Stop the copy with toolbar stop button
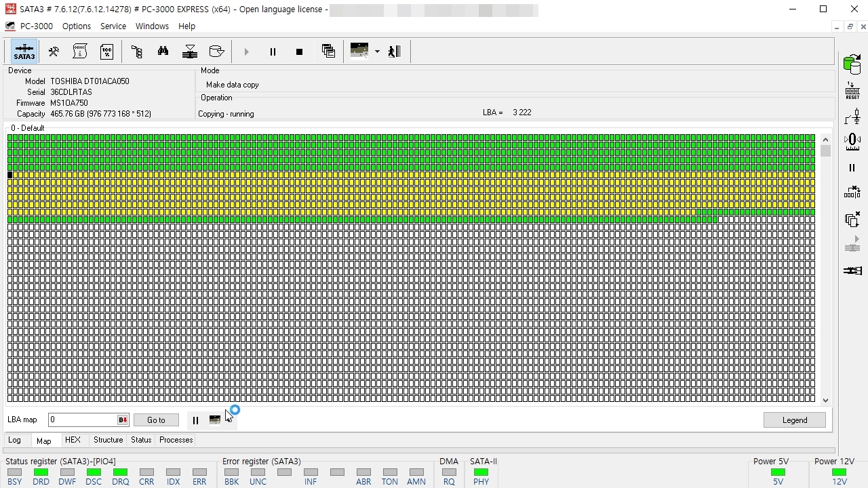 [x=299, y=52]
